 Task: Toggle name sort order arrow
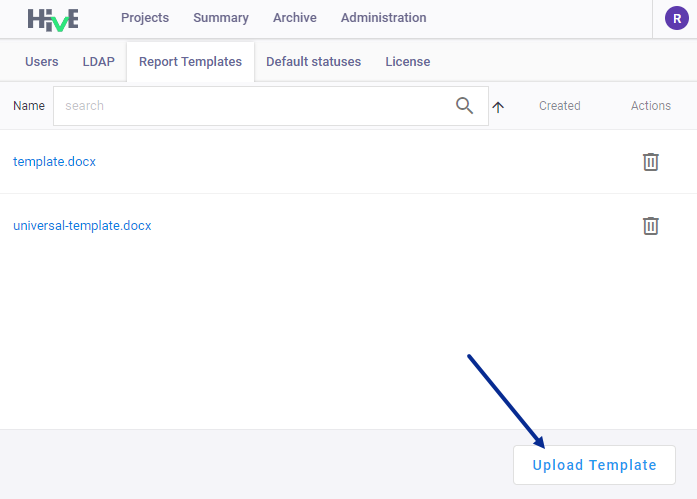[498, 107]
